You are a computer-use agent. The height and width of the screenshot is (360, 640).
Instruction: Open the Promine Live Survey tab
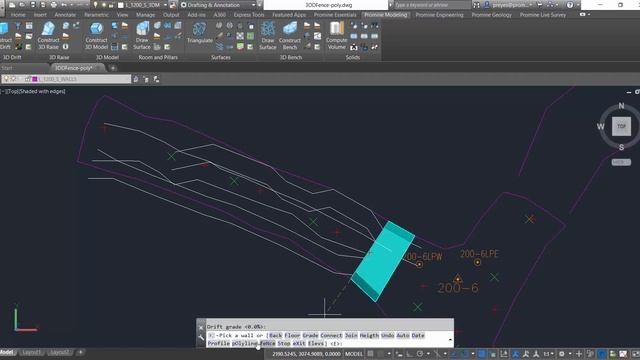click(543, 15)
